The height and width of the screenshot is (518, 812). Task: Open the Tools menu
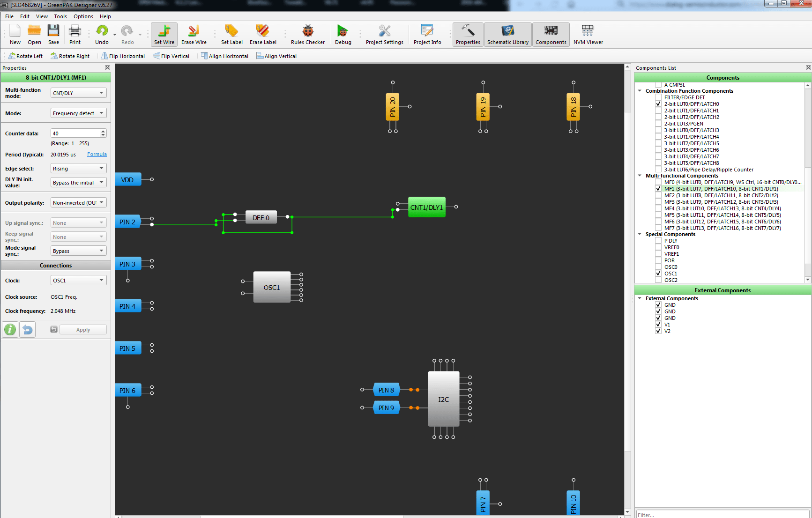pos(60,16)
